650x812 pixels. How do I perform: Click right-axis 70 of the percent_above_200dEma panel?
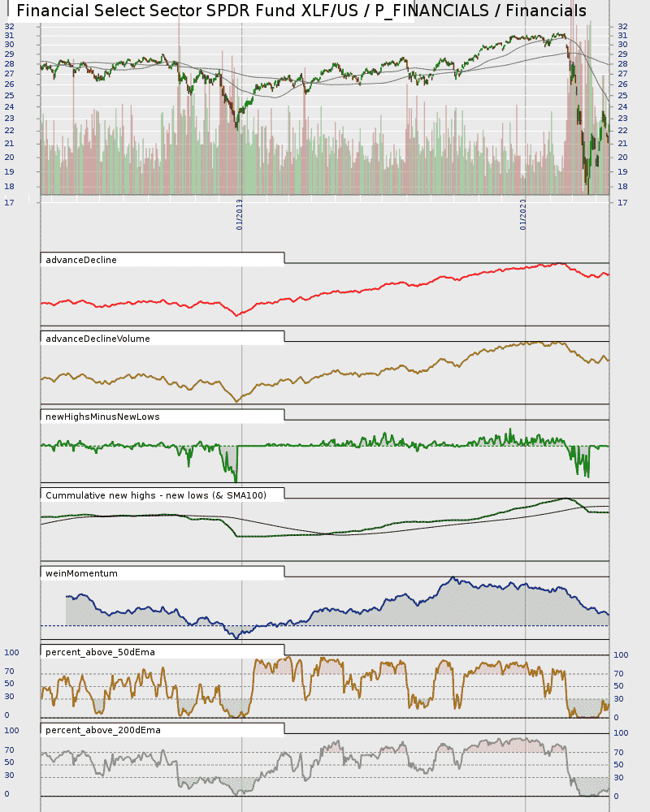(619, 753)
